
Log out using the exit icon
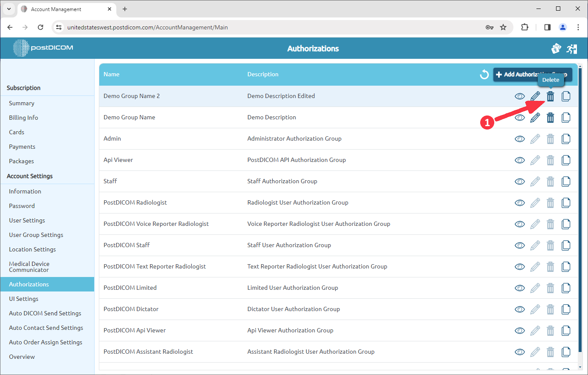coord(572,49)
